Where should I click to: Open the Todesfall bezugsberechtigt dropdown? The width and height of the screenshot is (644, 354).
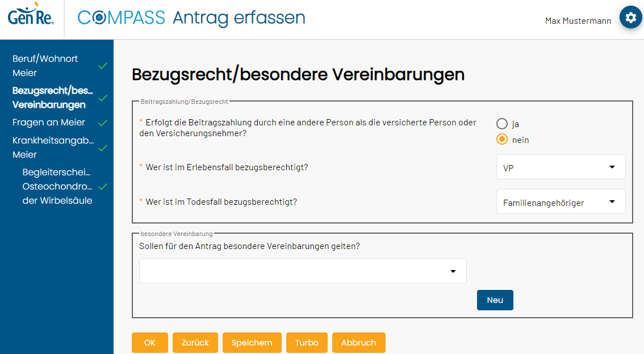561,201
